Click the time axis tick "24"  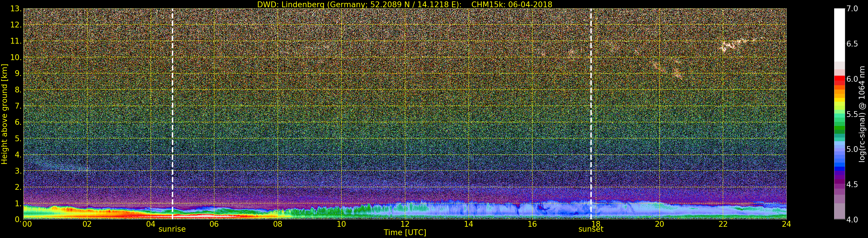click(x=786, y=224)
